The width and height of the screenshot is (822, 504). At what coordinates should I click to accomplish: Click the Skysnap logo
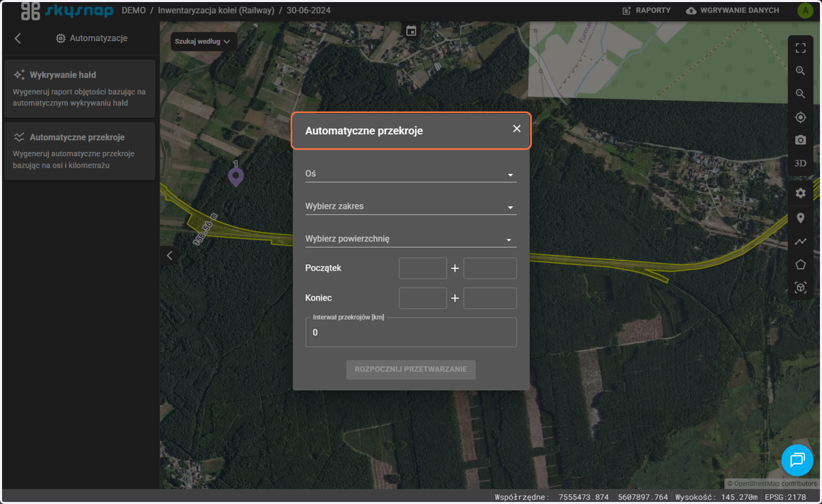[x=67, y=11]
